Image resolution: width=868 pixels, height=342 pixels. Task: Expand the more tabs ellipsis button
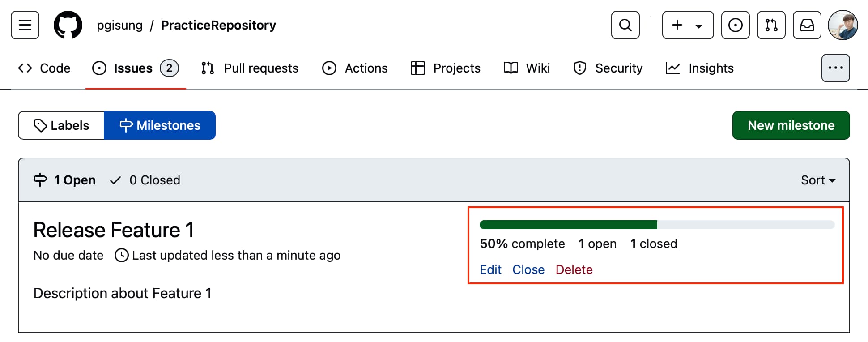click(x=836, y=68)
